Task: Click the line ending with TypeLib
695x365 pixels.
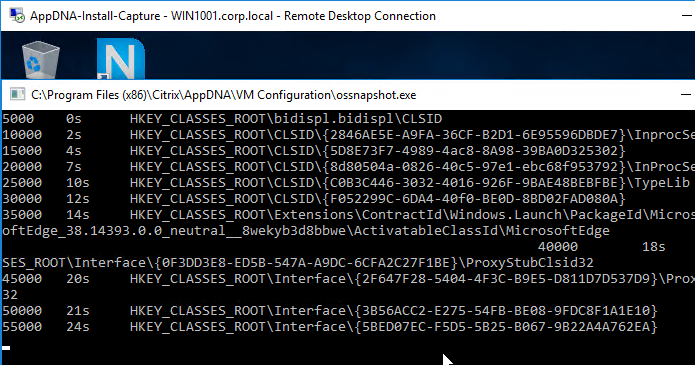Action: [x=346, y=183]
